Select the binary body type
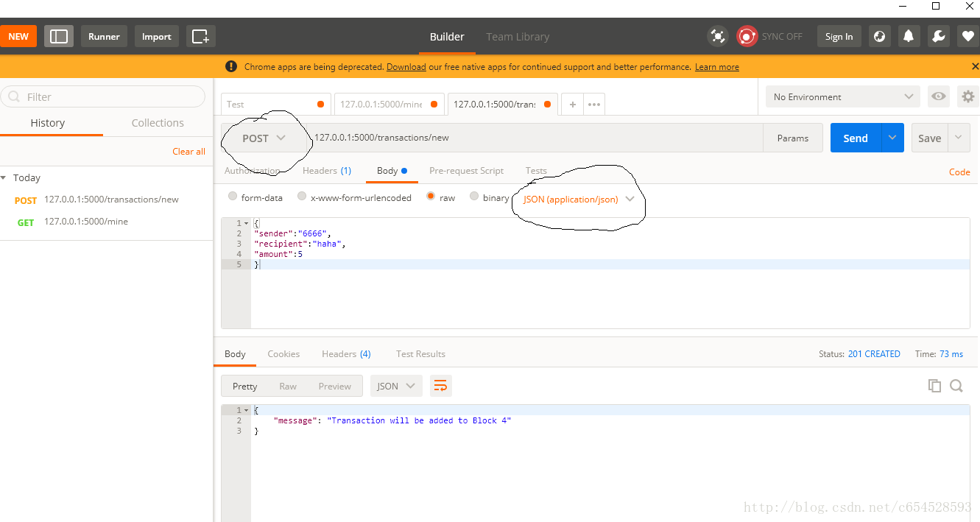The width and height of the screenshot is (980, 522). [x=474, y=197]
